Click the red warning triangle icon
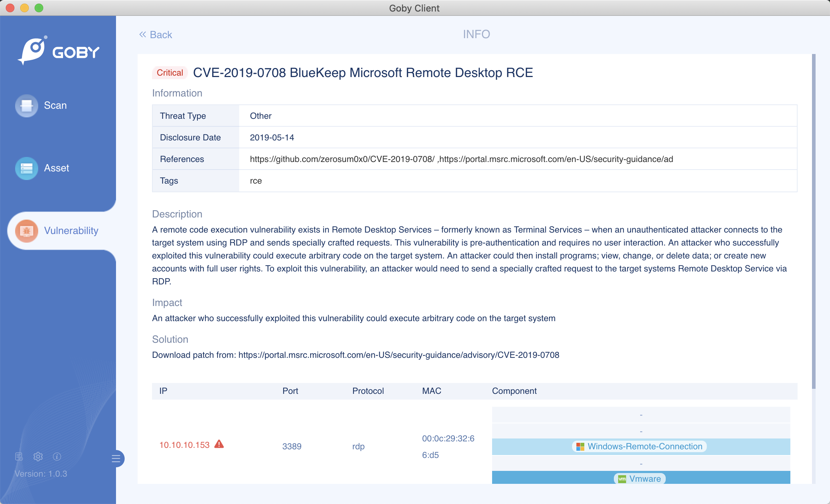 (x=219, y=444)
